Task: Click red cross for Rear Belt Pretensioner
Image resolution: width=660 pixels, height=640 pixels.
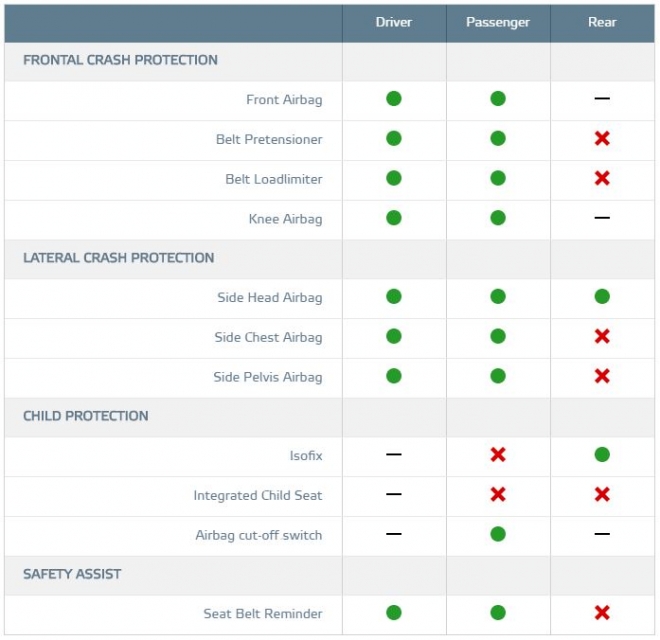Action: 602,138
